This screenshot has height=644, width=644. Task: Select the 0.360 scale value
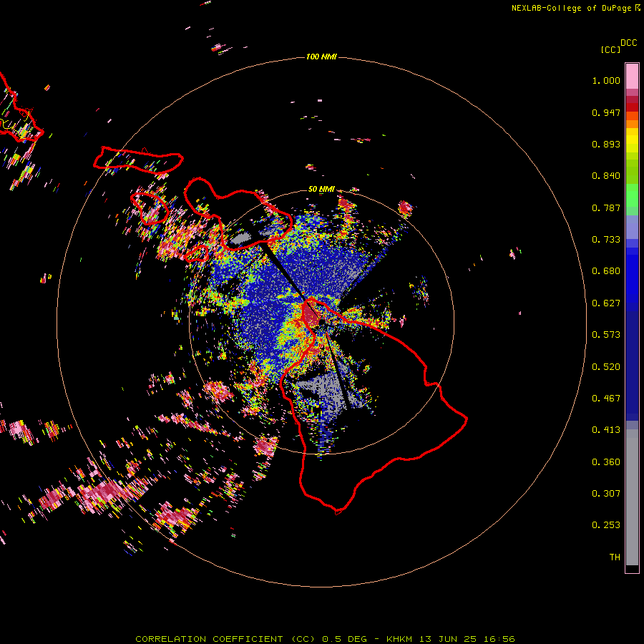tap(606, 462)
